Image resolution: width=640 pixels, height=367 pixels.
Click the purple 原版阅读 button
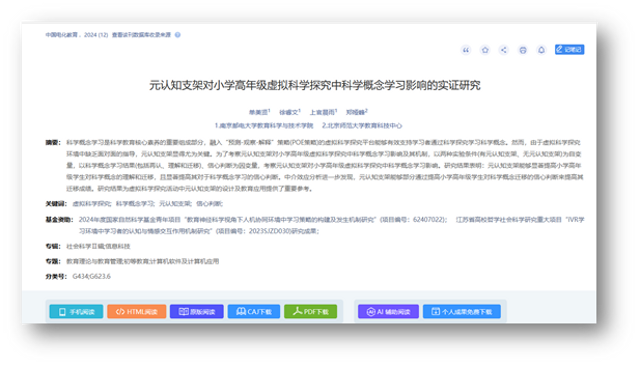[197, 311]
